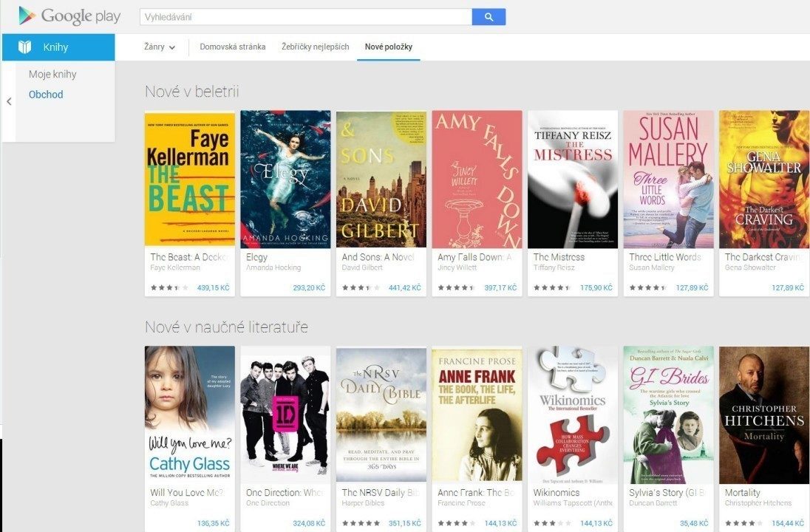Expand the Žánry dropdown

point(160,47)
